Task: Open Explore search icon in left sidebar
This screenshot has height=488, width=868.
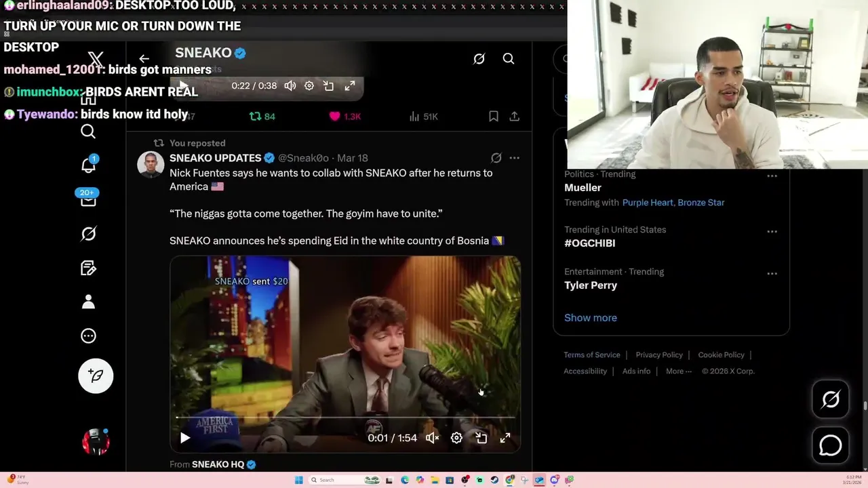Action: (88, 131)
